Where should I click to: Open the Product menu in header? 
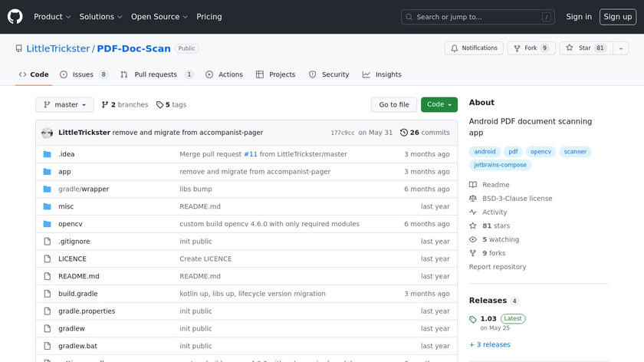point(52,17)
